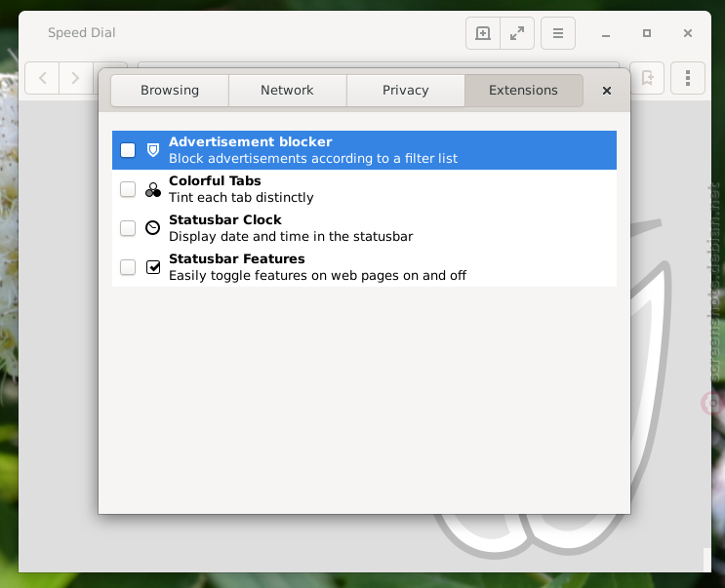This screenshot has width=725, height=588.
Task: Click the Speed Dial window title
Action: 82,33
